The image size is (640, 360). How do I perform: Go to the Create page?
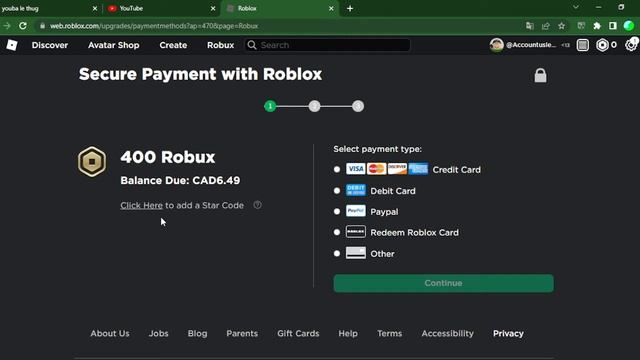click(x=173, y=45)
